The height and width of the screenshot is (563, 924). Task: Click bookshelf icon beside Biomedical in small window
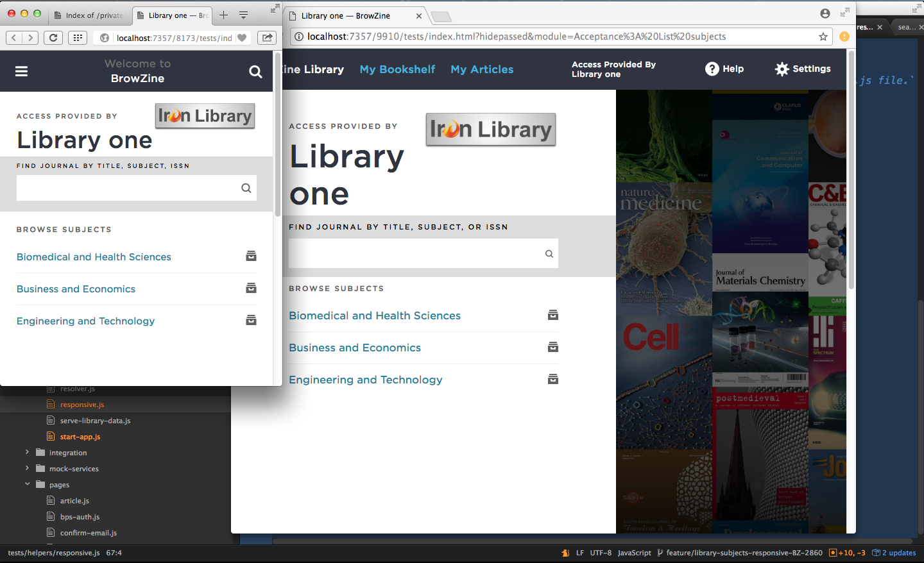coord(252,256)
